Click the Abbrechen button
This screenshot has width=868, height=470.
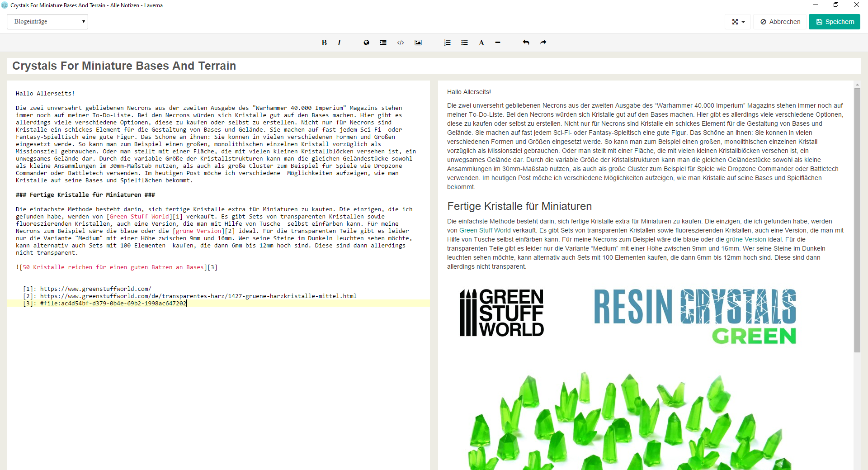point(780,22)
